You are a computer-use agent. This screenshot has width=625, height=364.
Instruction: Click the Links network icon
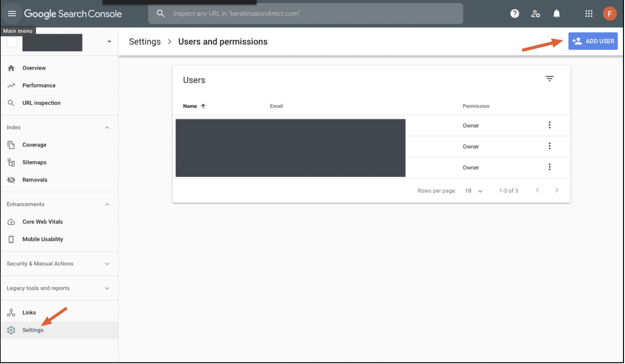point(11,313)
